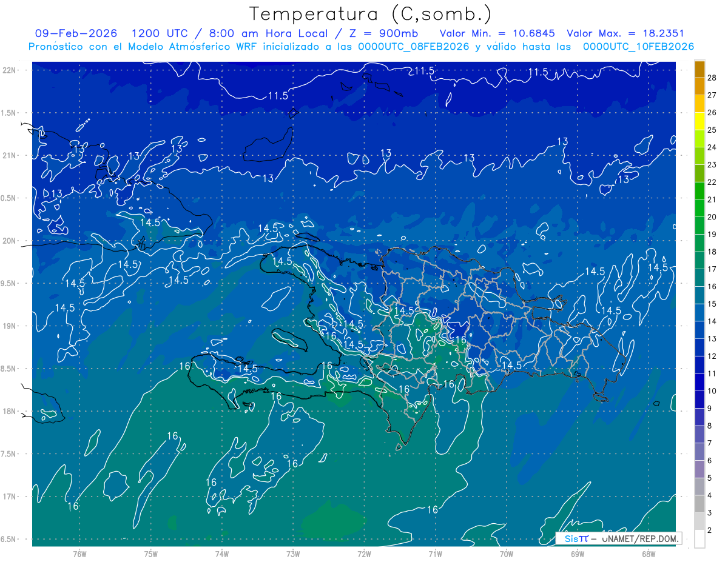Click the 'Valor Max. = 18.2351' readout

click(625, 33)
